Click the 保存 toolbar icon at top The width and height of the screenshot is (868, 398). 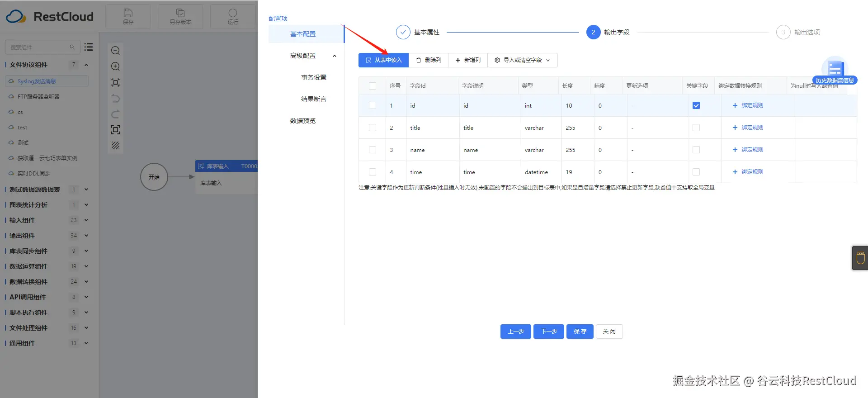pyautogui.click(x=128, y=16)
